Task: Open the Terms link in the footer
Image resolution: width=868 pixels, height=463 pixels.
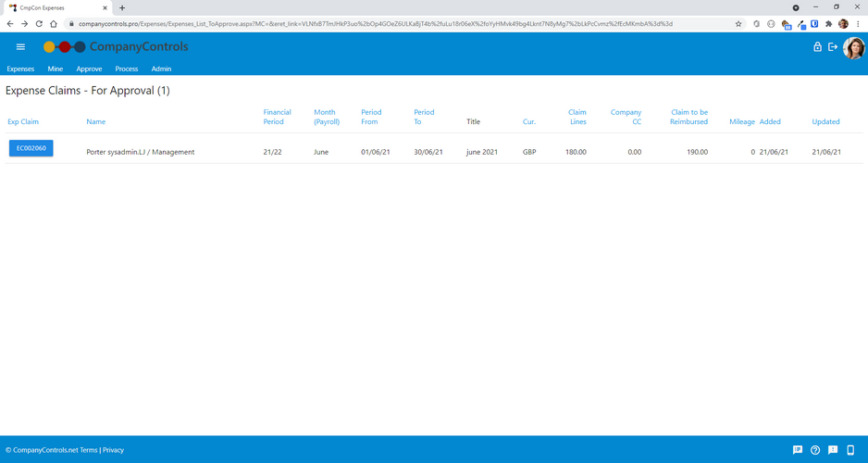Action: tap(89, 450)
